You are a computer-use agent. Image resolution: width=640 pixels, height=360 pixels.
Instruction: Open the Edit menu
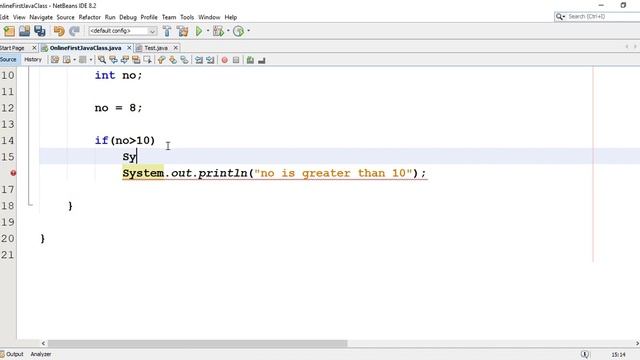4,17
